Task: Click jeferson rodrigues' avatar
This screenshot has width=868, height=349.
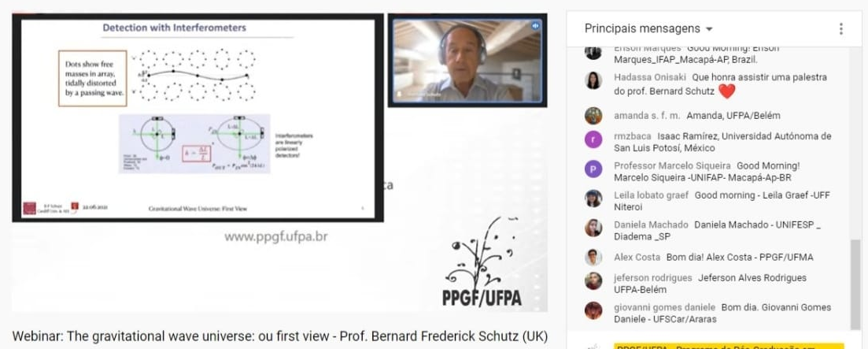Action: pos(593,281)
